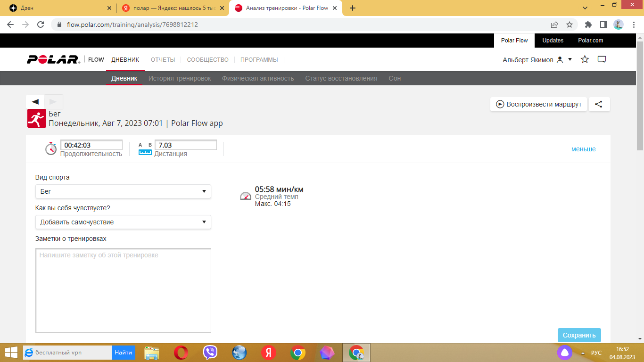Go back with the browser back arrow
Viewport: 644px width, 362px height.
(x=10, y=25)
